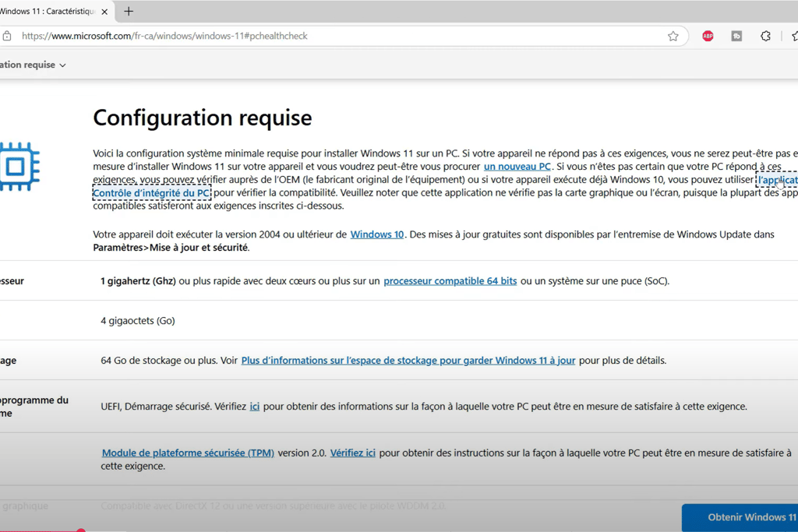Image resolution: width=798 pixels, height=532 pixels.
Task: Follow the 'ici' link after Démarrage sécurisé
Action: 255,407
